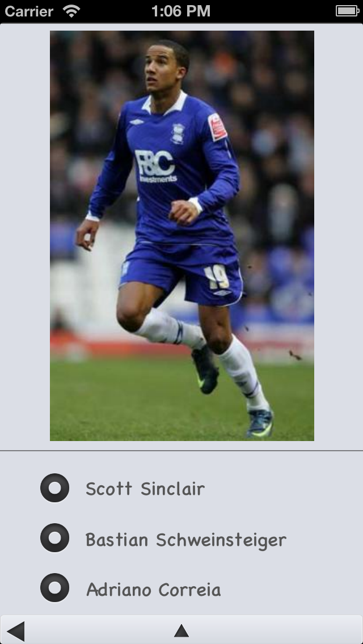Tap the footballer quiz photo
This screenshot has width=363, height=644.
tap(182, 236)
